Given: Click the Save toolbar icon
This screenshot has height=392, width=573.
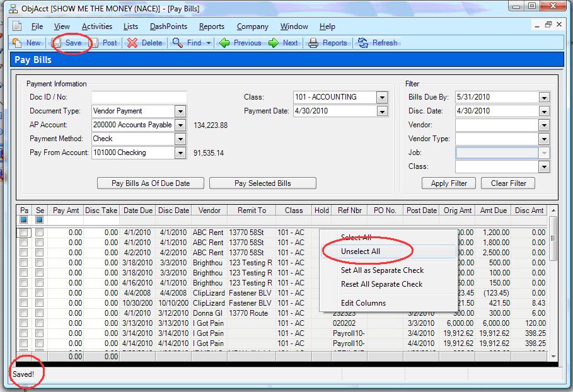Looking at the screenshot, I should tap(57, 43).
